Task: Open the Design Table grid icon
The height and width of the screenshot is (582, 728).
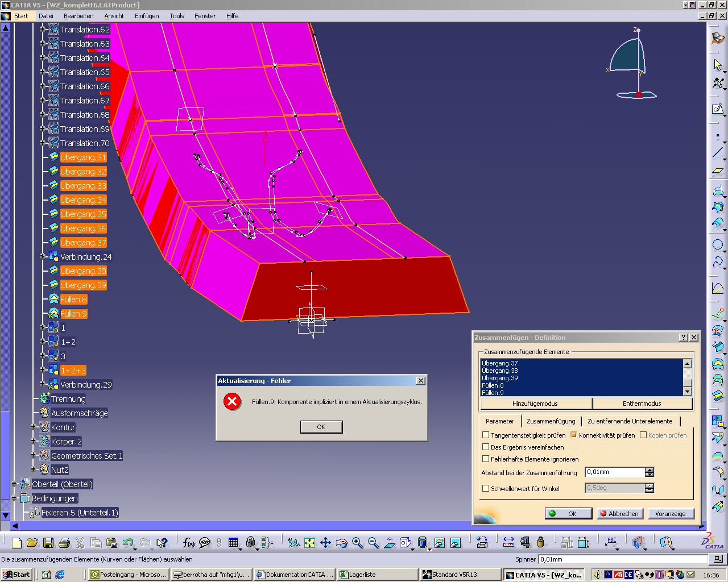Action: 233,543
